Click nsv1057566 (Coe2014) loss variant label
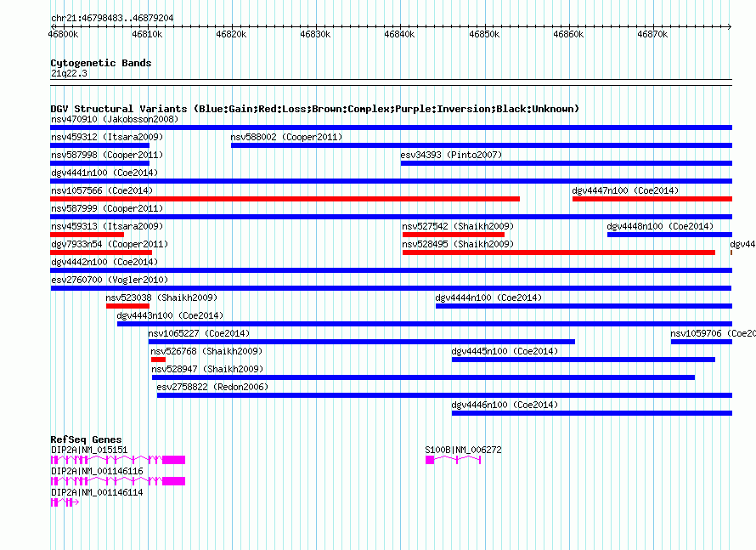 (x=102, y=190)
